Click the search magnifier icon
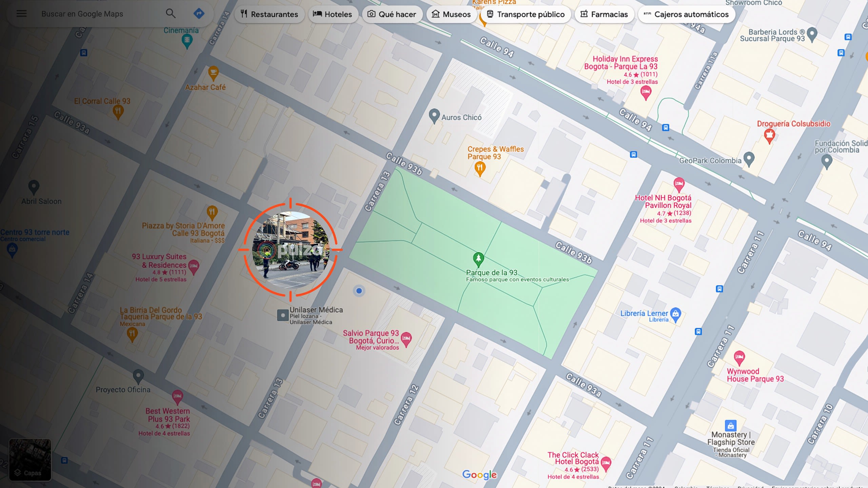 click(171, 14)
